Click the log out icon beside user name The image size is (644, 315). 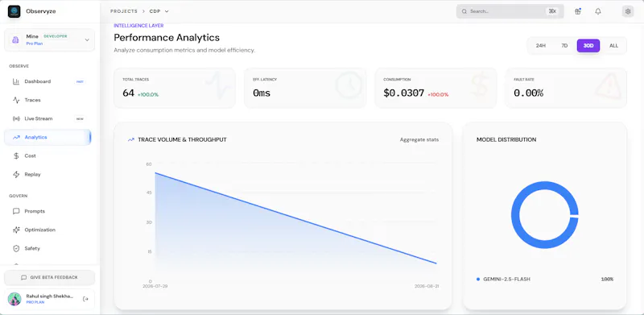pyautogui.click(x=85, y=299)
